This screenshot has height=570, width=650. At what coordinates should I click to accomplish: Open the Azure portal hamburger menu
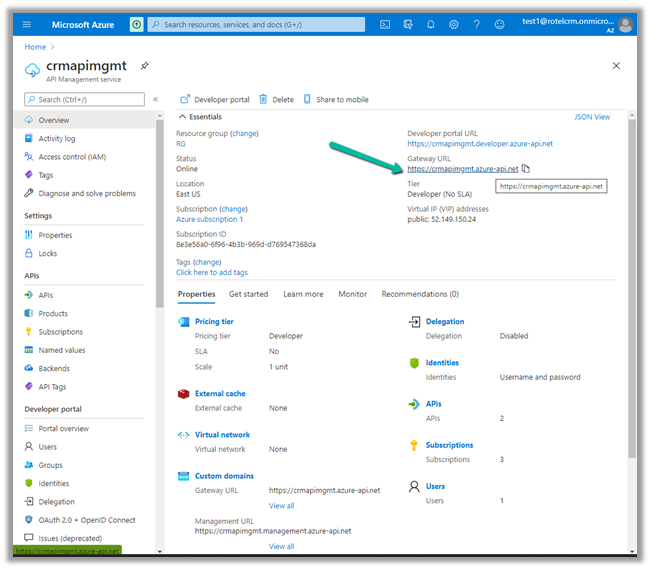pos(27,24)
